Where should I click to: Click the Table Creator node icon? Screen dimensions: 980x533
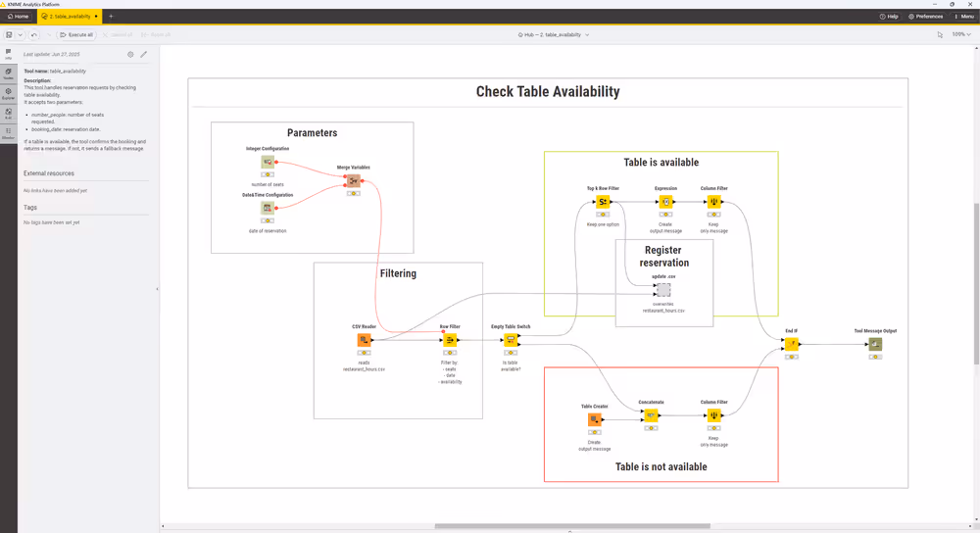pos(594,419)
